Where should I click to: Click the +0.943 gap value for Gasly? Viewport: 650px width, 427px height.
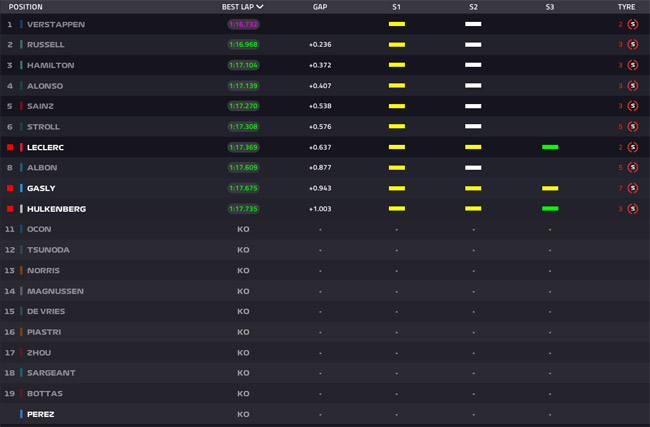320,189
